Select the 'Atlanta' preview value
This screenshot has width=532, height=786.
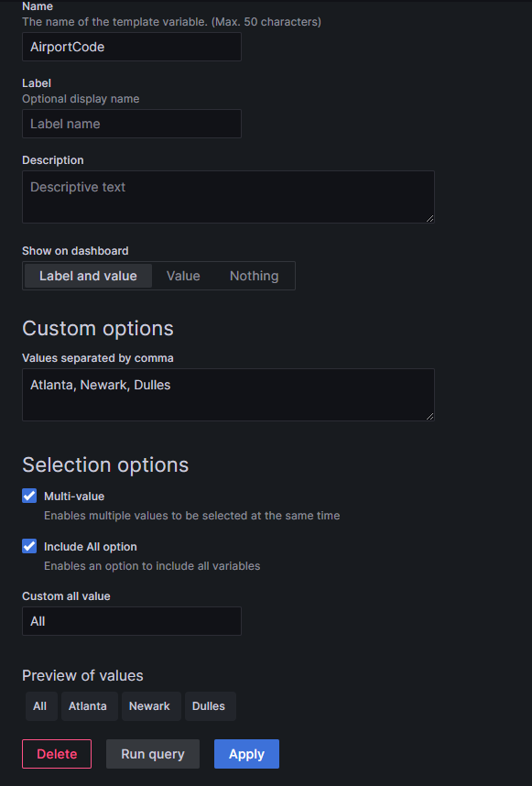click(89, 705)
